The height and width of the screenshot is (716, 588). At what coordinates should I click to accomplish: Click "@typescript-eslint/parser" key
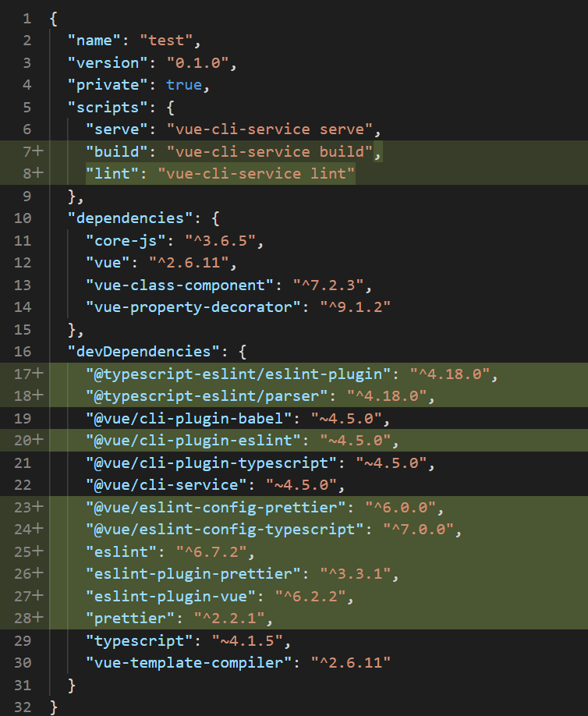(x=207, y=396)
